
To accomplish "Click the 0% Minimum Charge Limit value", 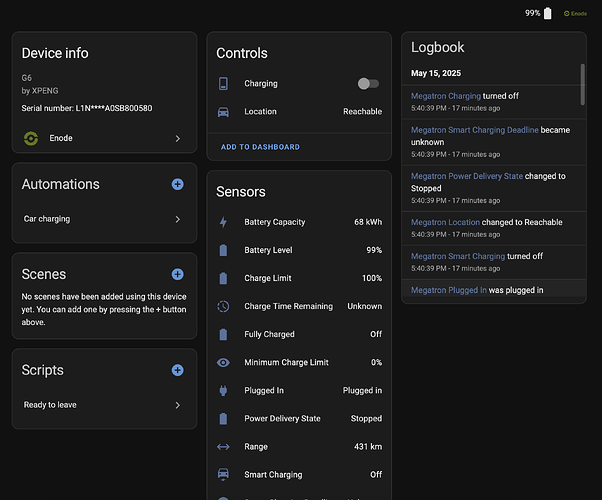I will point(376,363).
